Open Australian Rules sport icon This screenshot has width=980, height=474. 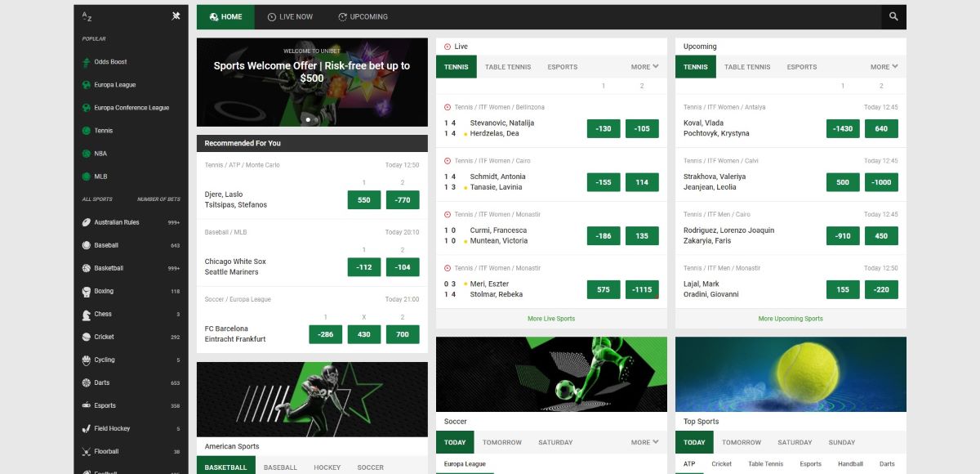click(87, 222)
